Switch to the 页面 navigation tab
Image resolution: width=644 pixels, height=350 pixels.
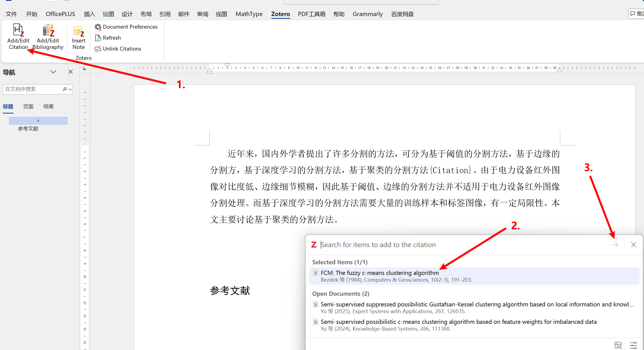28,107
